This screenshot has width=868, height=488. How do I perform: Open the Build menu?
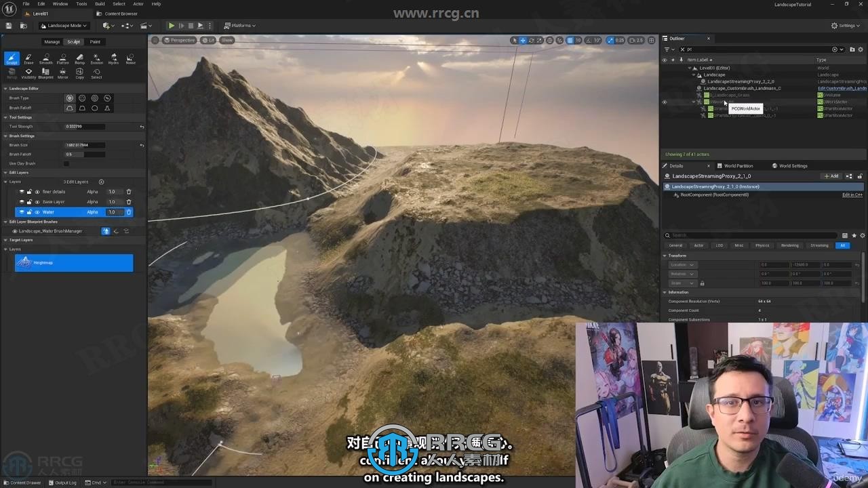coord(100,4)
